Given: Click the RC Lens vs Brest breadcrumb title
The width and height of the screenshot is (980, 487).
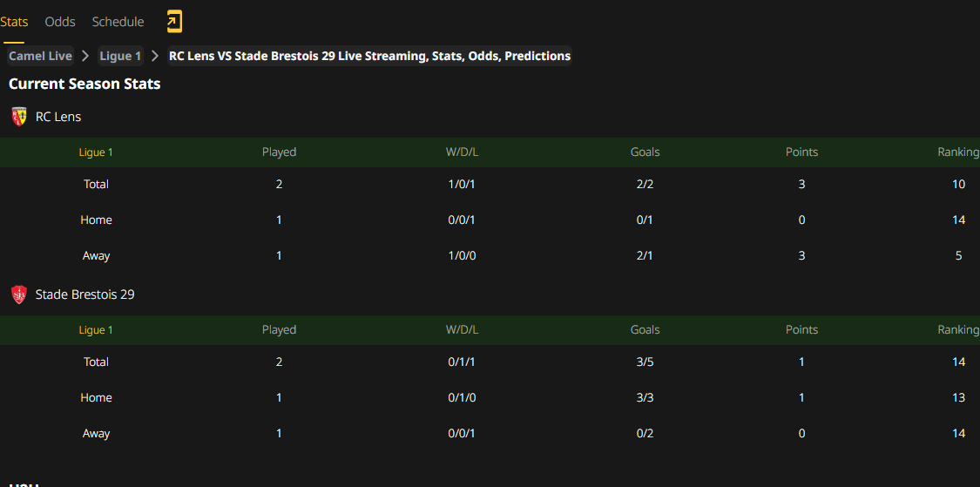Looking at the screenshot, I should pos(370,57).
